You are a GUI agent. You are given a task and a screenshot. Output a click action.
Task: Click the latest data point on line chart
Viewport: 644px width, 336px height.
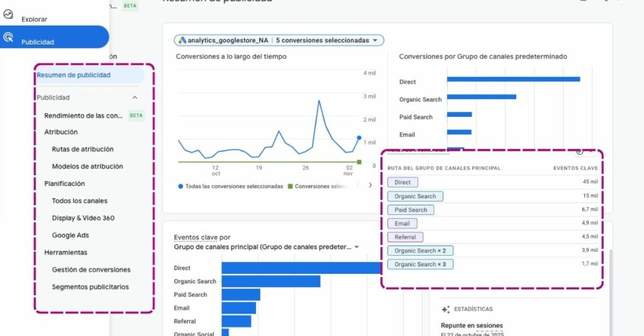point(359,138)
